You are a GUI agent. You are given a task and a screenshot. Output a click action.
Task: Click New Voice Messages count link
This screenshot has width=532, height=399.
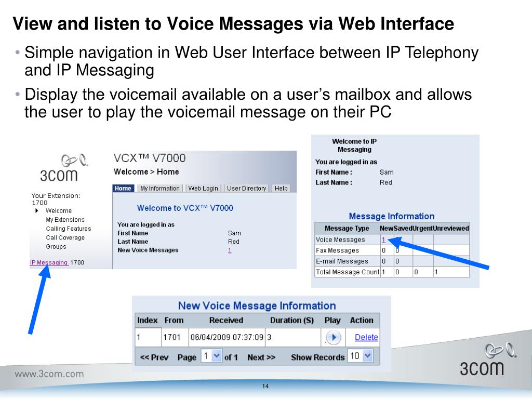click(230, 250)
